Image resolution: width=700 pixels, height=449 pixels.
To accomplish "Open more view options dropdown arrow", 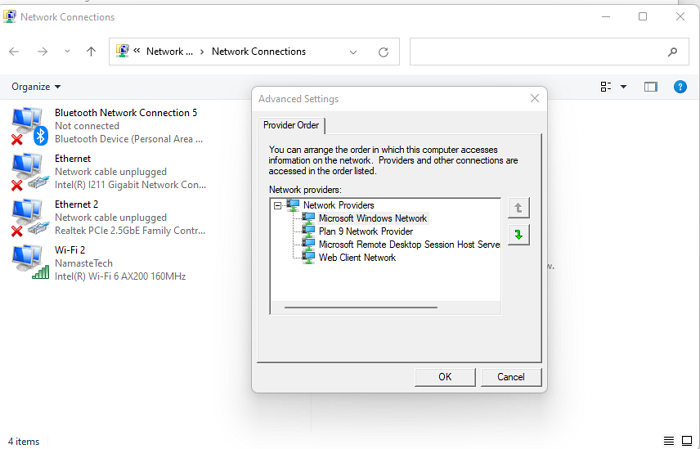I will (624, 87).
